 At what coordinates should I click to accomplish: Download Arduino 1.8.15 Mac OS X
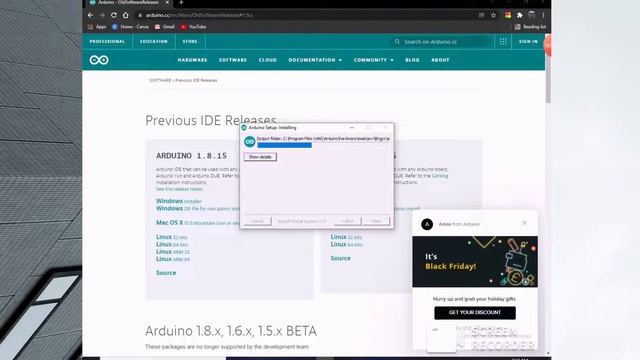pos(198,223)
